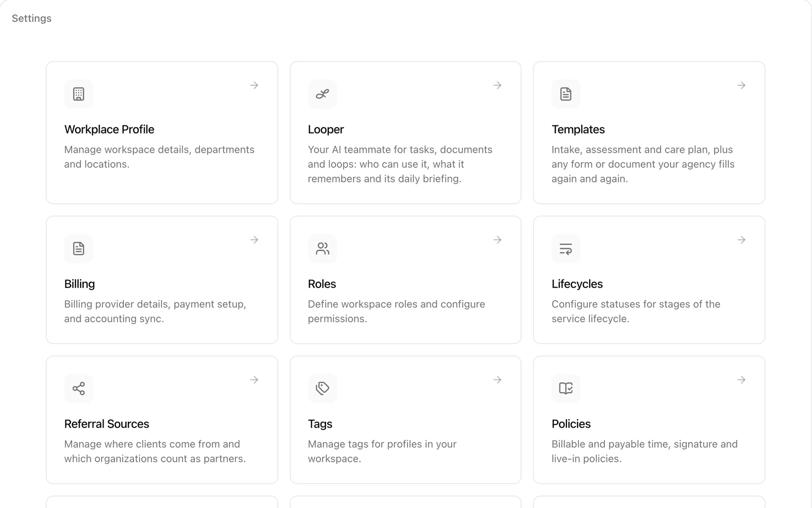Go to the Billing title
812x508 pixels.
tap(80, 284)
